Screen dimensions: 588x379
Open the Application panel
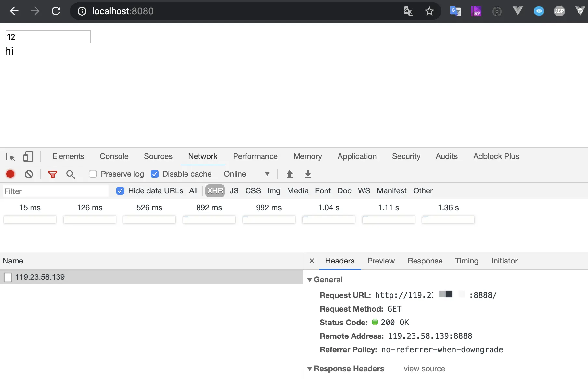click(357, 156)
